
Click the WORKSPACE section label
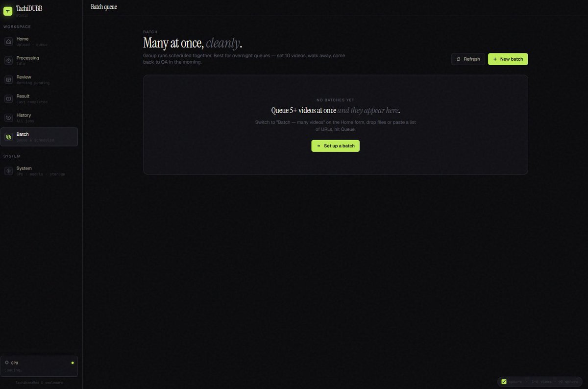17,26
